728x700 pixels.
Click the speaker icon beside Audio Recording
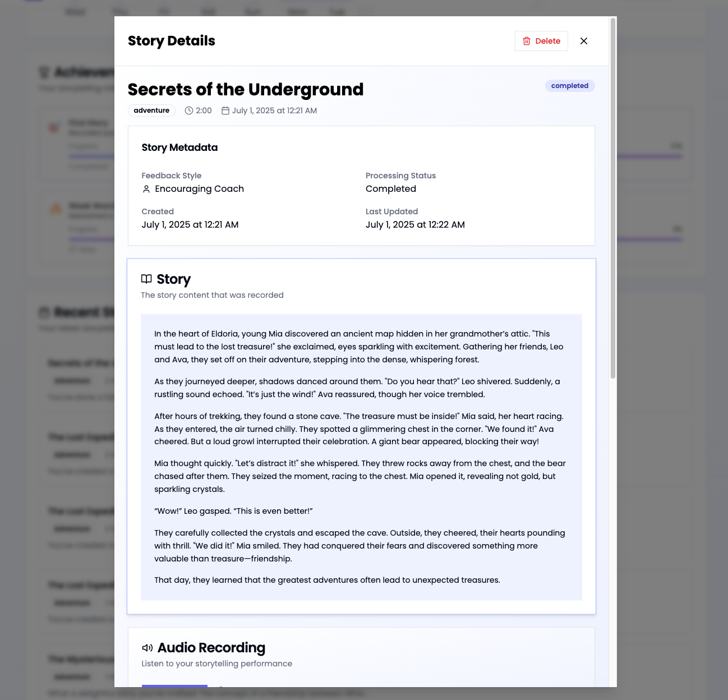148,648
